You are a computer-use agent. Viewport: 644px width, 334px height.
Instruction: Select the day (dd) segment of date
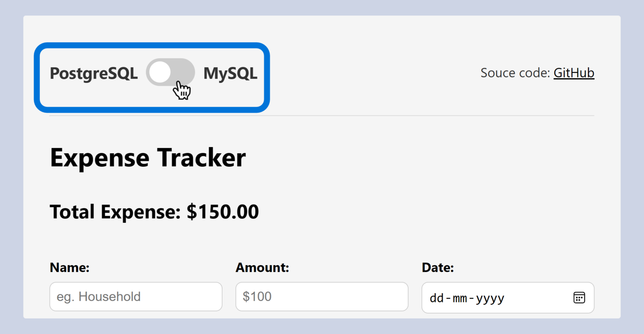[x=437, y=298]
